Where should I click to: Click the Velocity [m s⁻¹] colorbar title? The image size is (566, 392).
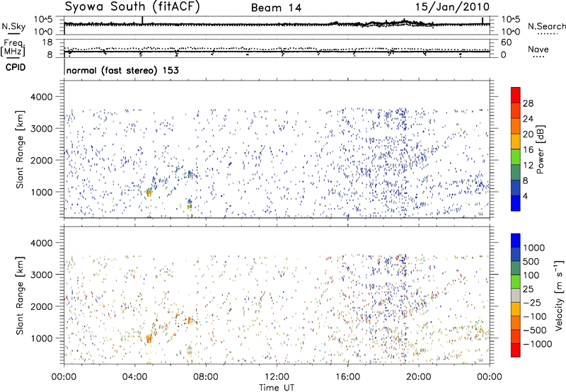pyautogui.click(x=559, y=295)
